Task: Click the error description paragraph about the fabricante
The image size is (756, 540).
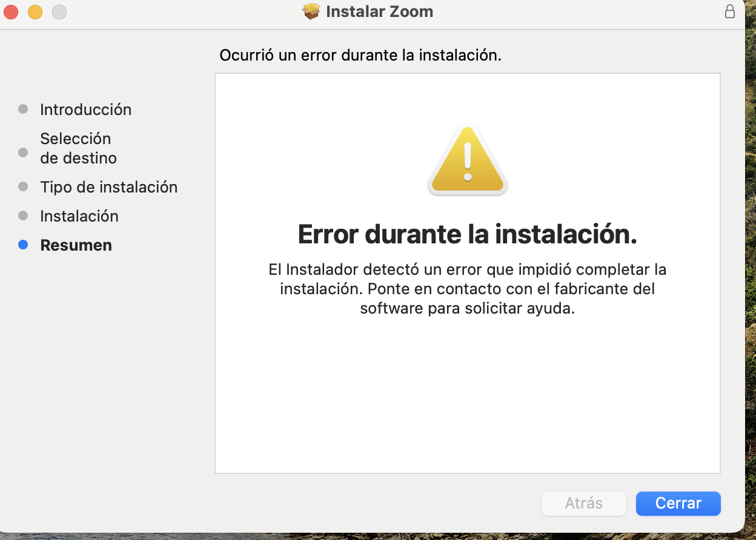Action: tap(467, 289)
